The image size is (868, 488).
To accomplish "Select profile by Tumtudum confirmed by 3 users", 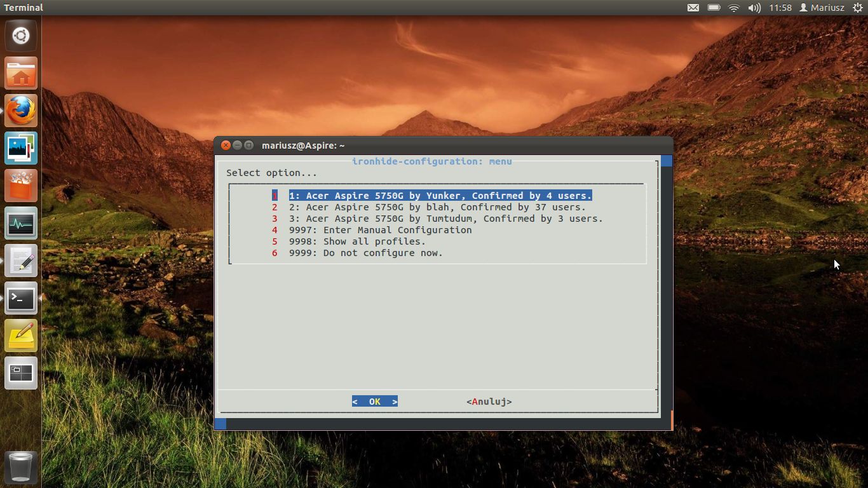I will [x=446, y=219].
